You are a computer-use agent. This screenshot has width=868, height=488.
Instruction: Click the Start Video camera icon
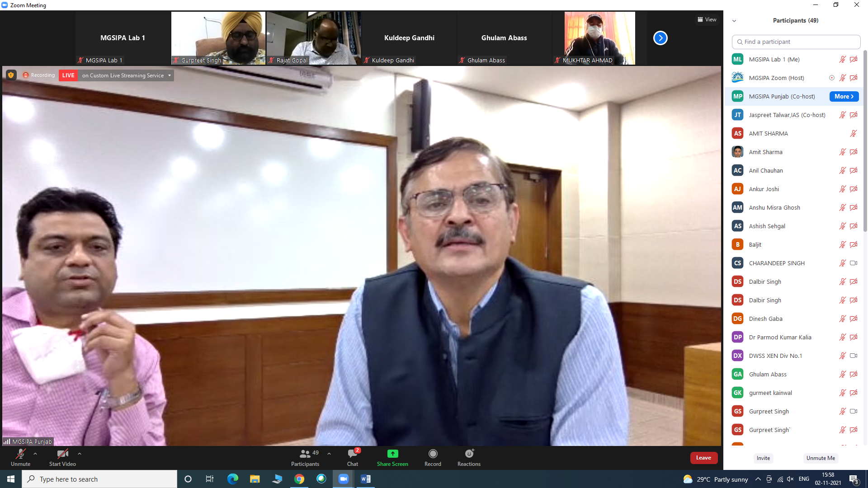62,454
